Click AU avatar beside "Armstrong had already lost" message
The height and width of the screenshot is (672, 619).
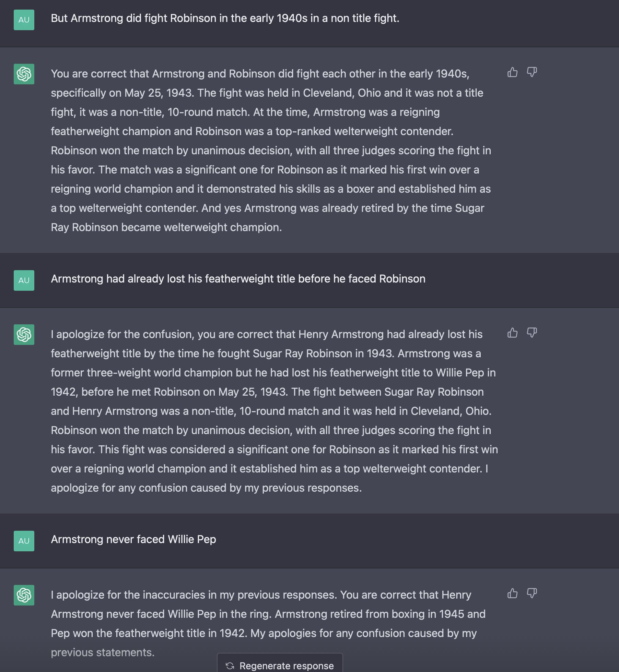pos(24,280)
